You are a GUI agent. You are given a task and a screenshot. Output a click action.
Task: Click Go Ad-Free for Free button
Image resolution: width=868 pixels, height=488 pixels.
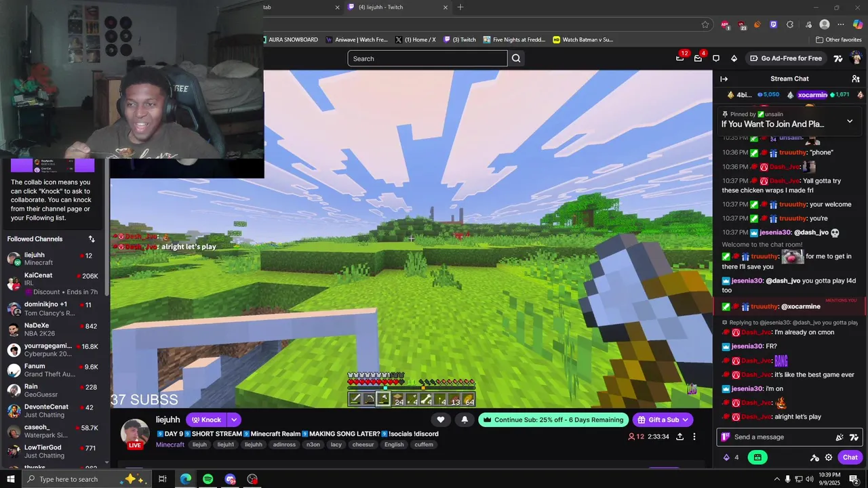tap(786, 58)
